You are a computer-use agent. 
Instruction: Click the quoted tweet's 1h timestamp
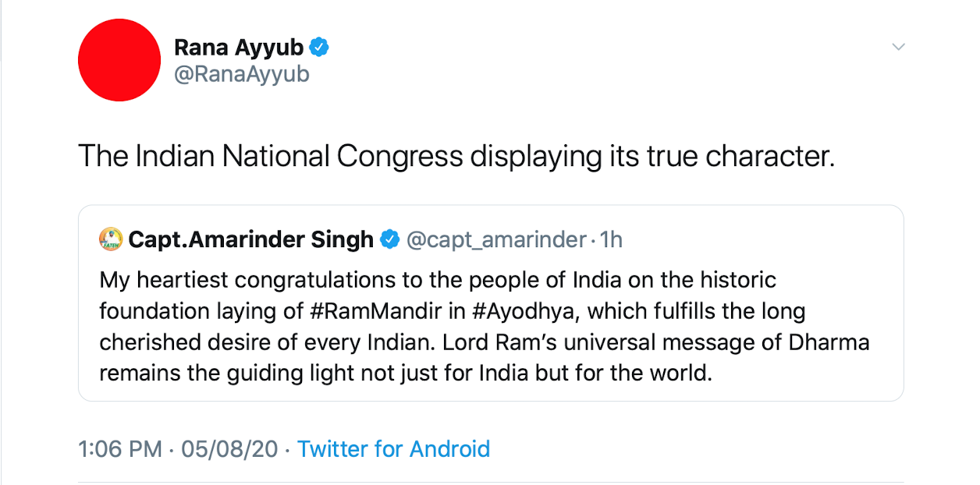(x=611, y=239)
